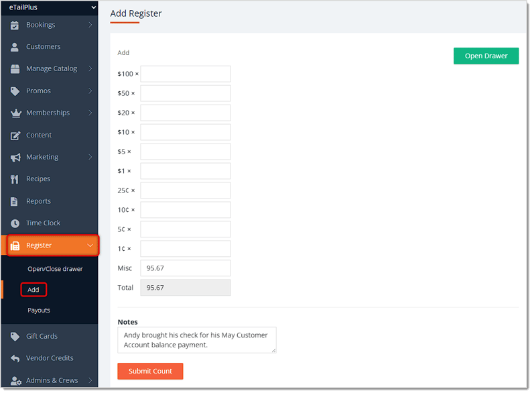Focus the $50 count field

(186, 93)
